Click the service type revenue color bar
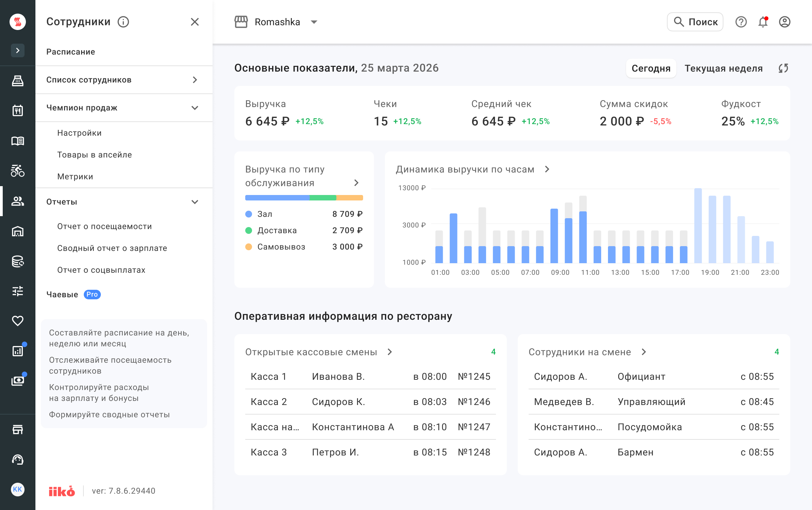 (304, 198)
